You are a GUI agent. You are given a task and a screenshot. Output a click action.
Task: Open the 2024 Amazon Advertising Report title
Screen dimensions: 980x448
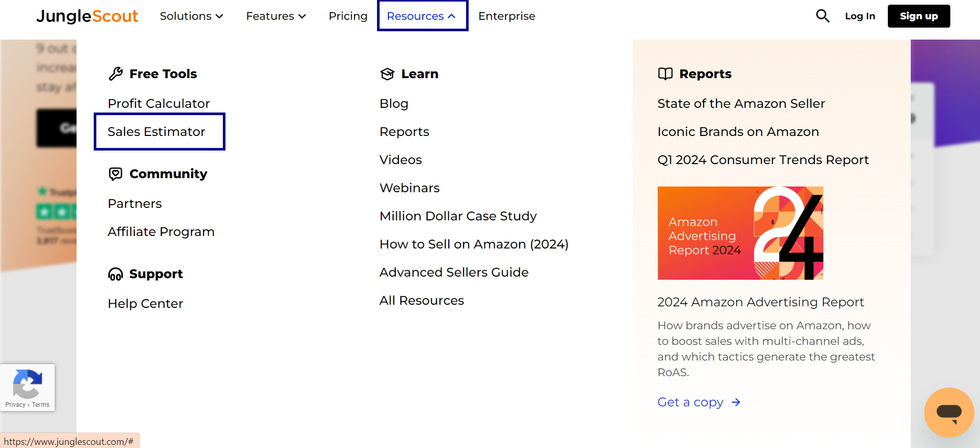click(x=760, y=302)
